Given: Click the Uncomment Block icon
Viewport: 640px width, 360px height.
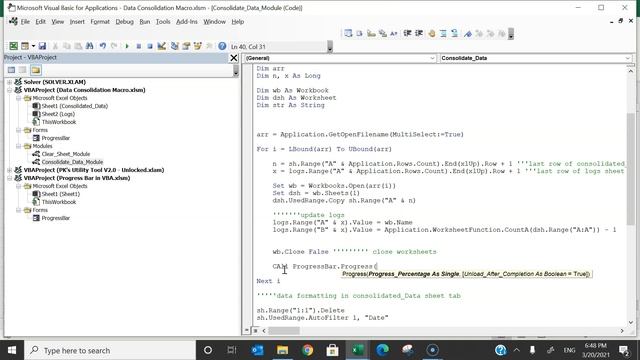Looking at the screenshot, I should [x=454, y=33].
